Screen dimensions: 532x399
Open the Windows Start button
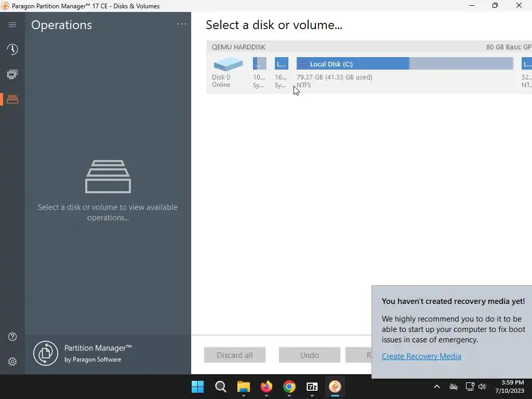[x=197, y=387]
